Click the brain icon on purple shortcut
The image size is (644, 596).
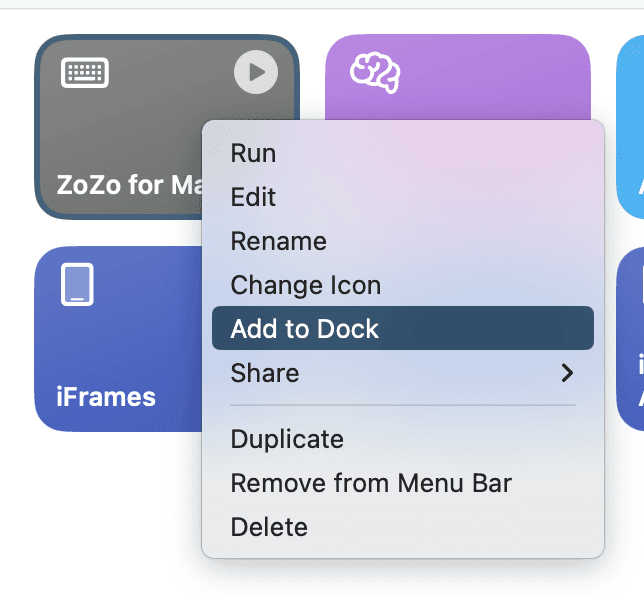point(375,73)
